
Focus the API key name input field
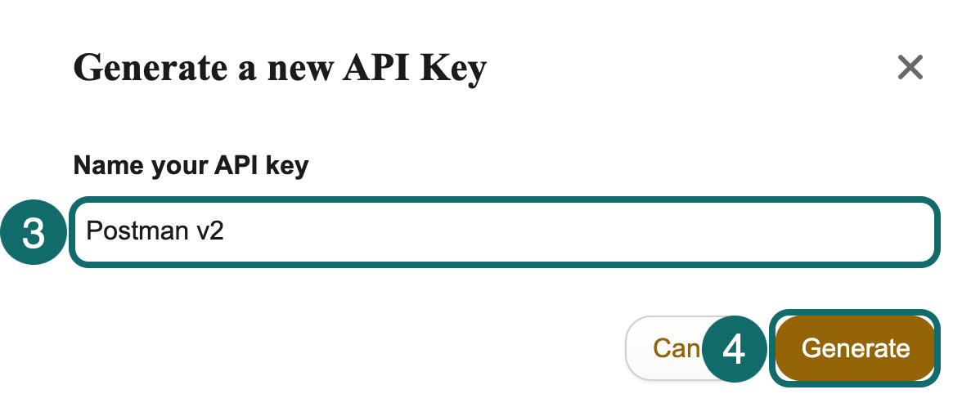(x=502, y=231)
